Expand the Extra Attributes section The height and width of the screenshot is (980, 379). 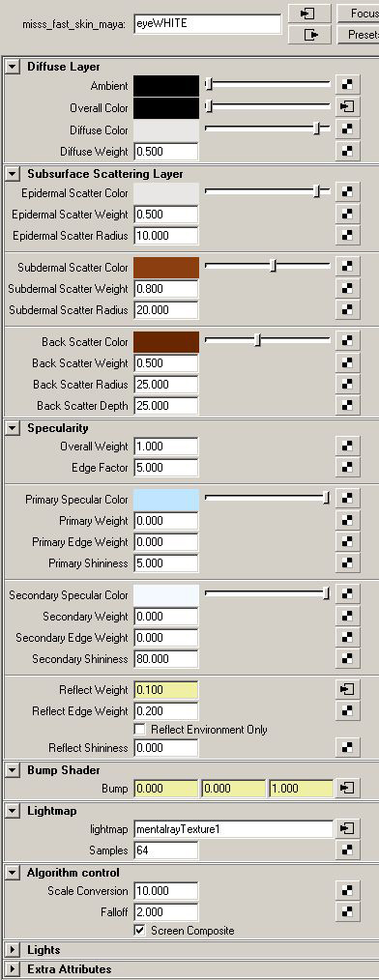click(x=13, y=969)
